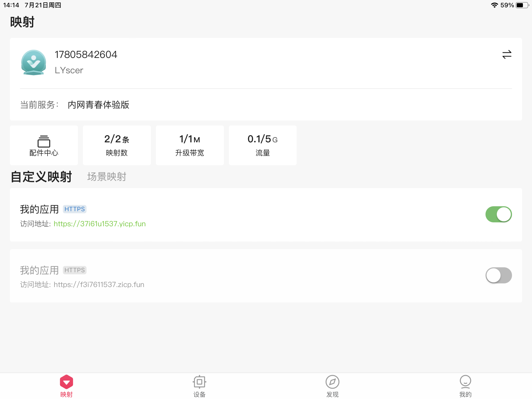
Task: Switch to the 发现 tab
Action: [332, 386]
